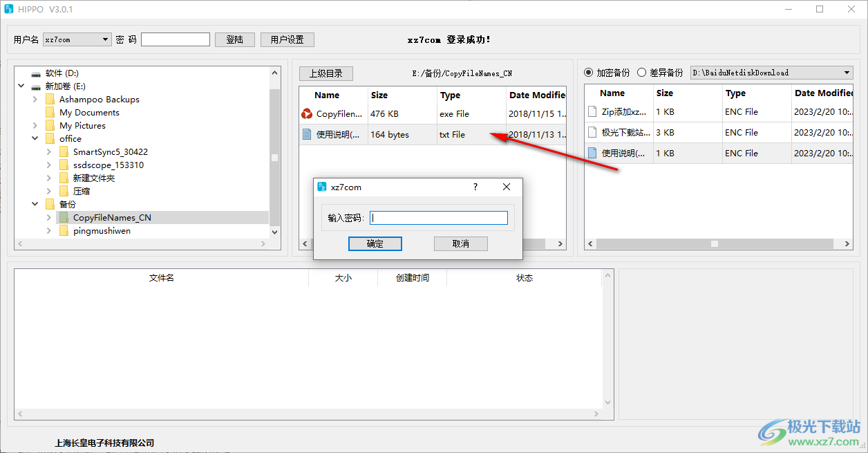The height and width of the screenshot is (453, 868).
Task: Click the CopyFileNames_CN folder icon
Action: (x=64, y=218)
